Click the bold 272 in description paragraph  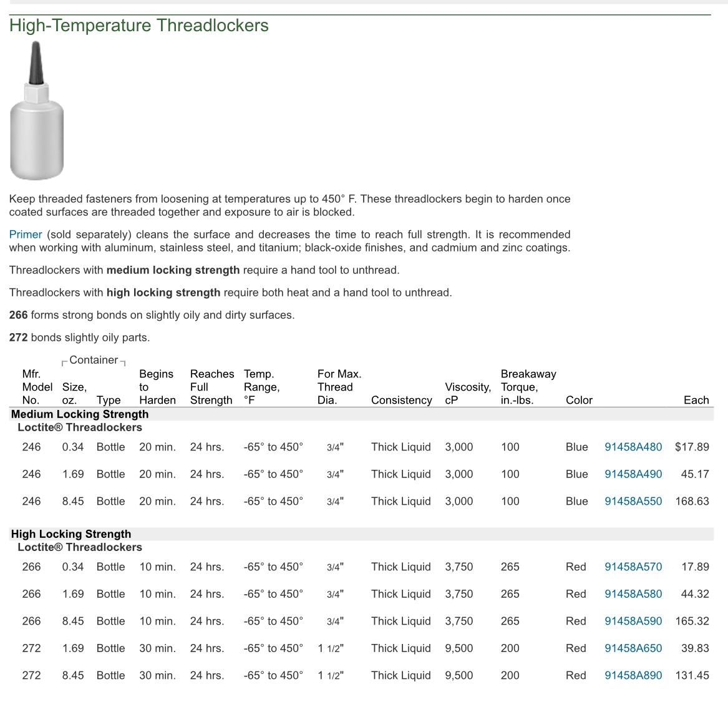pyautogui.click(x=19, y=337)
